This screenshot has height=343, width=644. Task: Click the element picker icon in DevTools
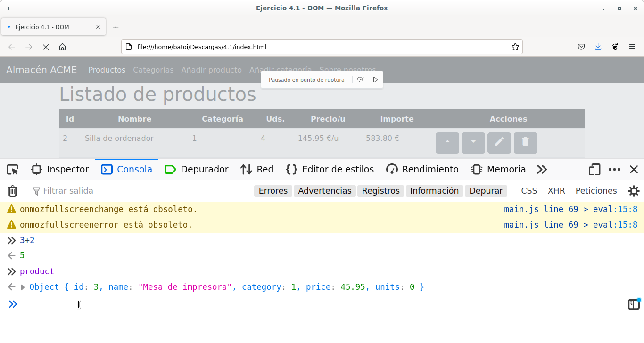click(x=13, y=170)
